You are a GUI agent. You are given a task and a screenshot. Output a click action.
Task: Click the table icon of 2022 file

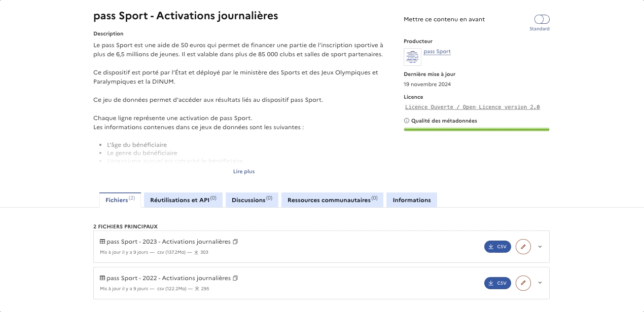coord(102,278)
